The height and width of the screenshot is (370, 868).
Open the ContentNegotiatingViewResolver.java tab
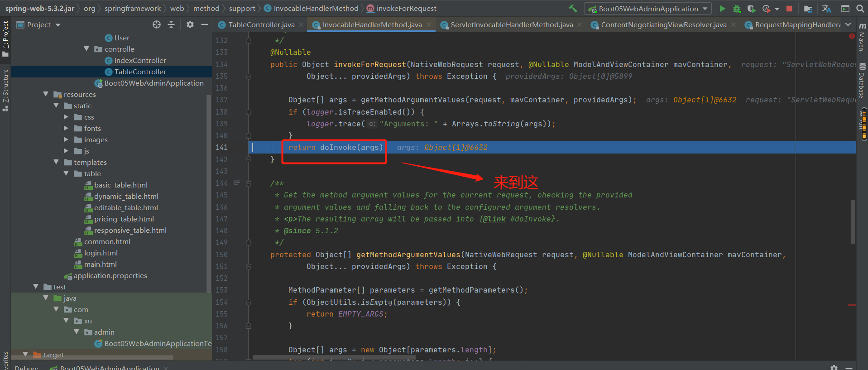663,25
